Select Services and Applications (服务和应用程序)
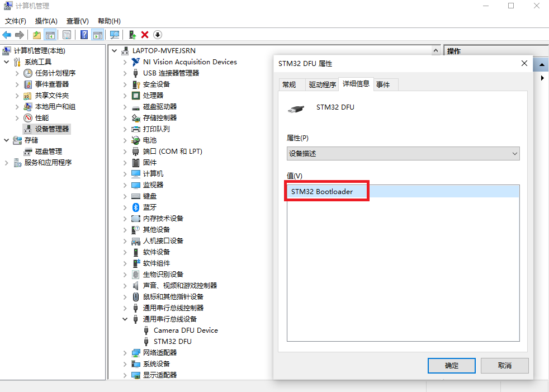Viewport: 549px width, 392px height. (x=48, y=163)
